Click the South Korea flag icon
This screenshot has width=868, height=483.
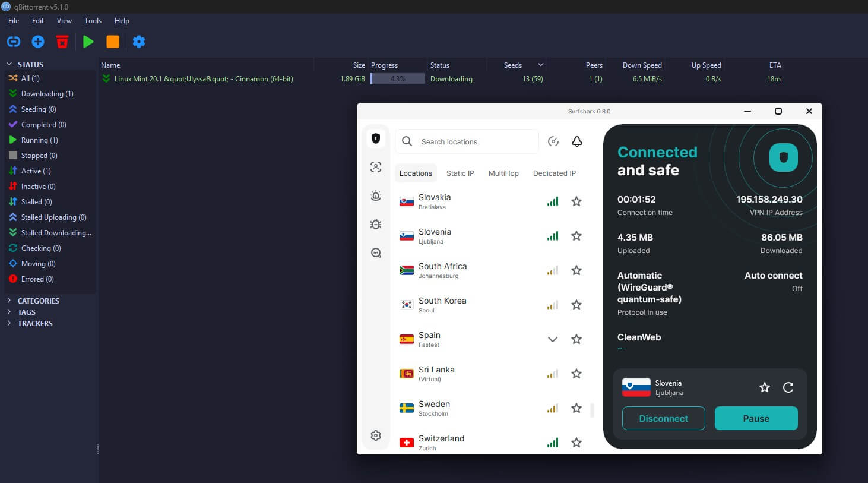[407, 305]
